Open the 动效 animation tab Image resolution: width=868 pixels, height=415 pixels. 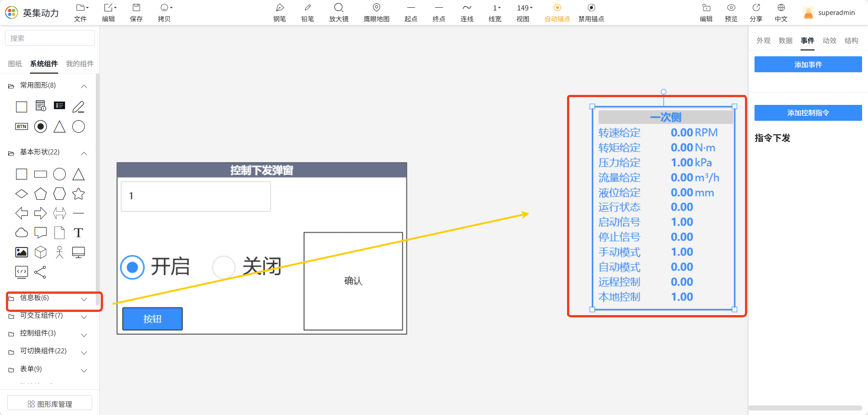(x=829, y=40)
